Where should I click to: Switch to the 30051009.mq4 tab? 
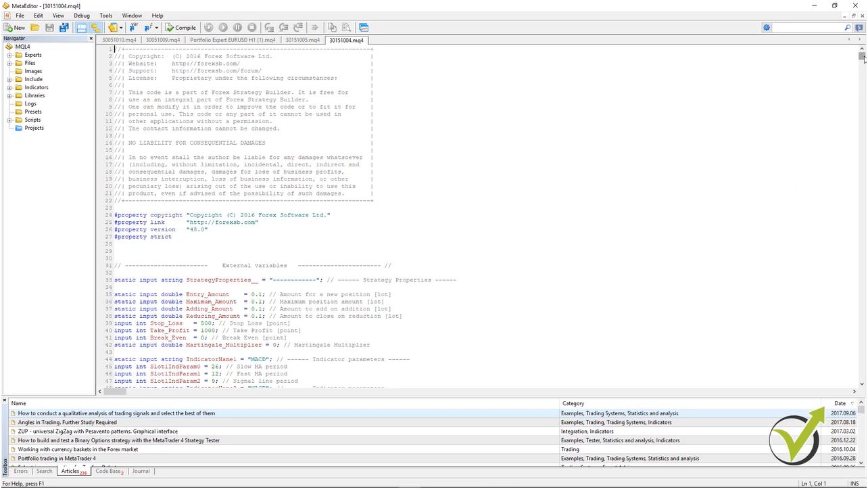pyautogui.click(x=164, y=40)
